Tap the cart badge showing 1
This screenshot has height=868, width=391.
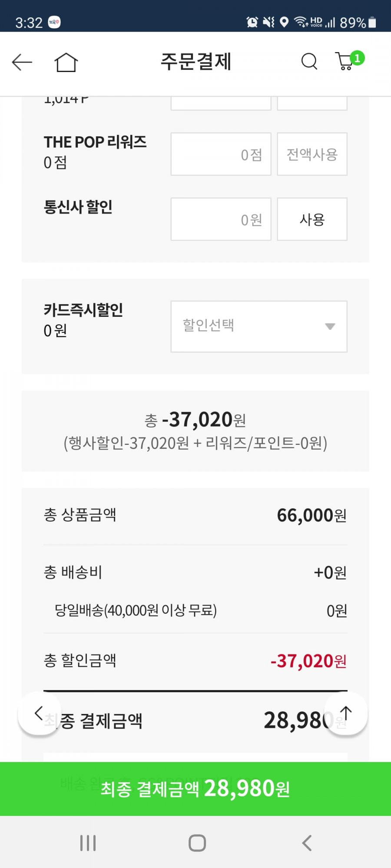coord(357,58)
